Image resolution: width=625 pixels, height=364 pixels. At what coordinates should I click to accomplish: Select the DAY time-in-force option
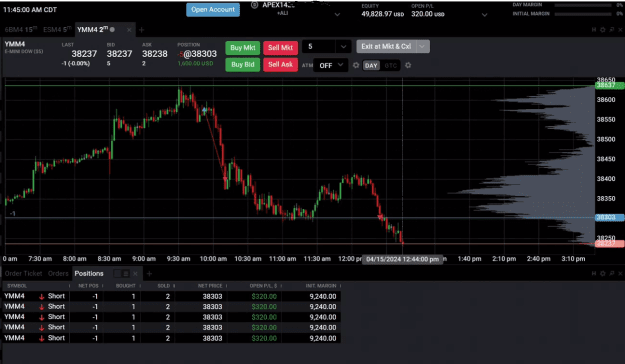pyautogui.click(x=371, y=66)
